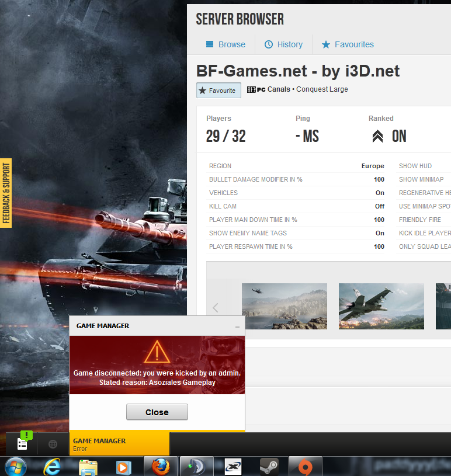This screenshot has height=476, width=451.
Task: Open the Favourites tab
Action: pos(348,44)
